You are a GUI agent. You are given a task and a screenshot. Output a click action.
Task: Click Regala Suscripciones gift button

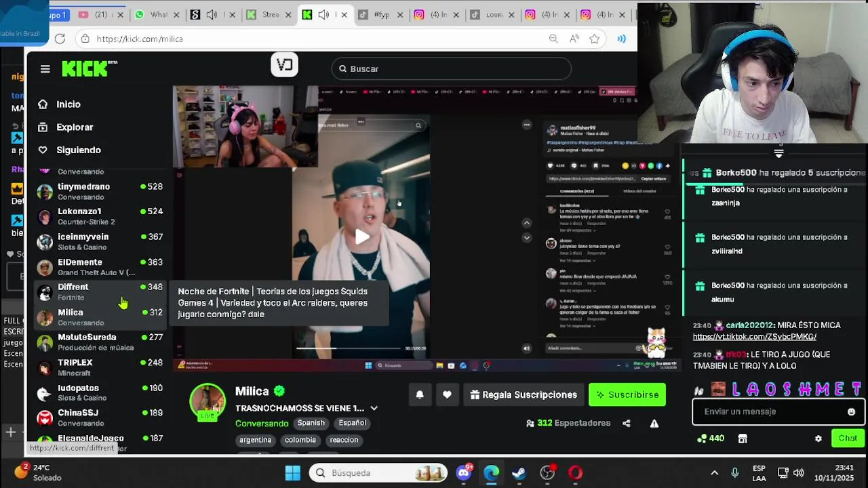(524, 394)
